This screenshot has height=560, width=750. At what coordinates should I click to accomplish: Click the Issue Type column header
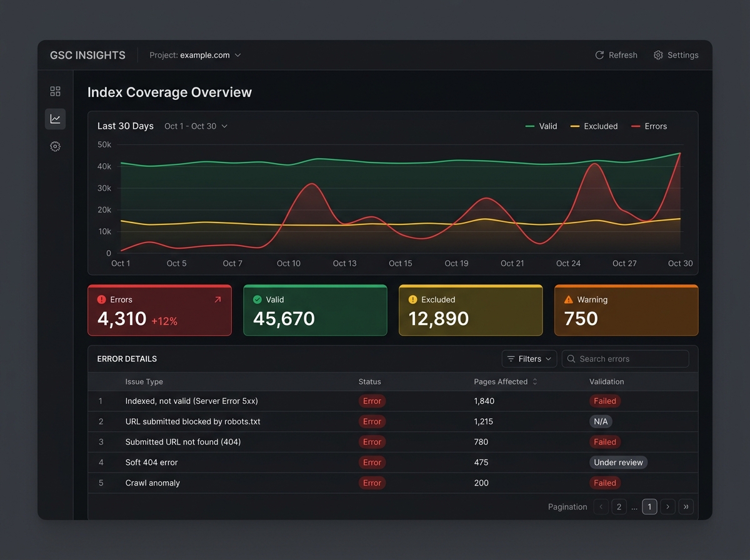(x=144, y=382)
